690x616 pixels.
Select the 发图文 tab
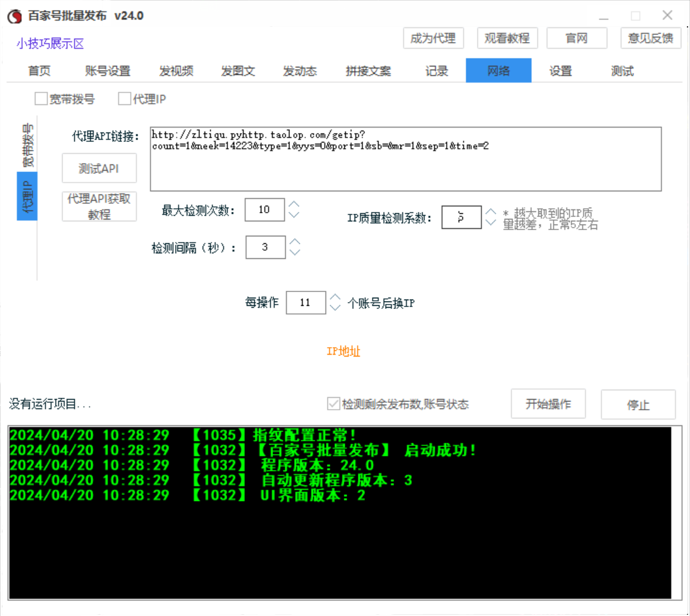pos(238,71)
